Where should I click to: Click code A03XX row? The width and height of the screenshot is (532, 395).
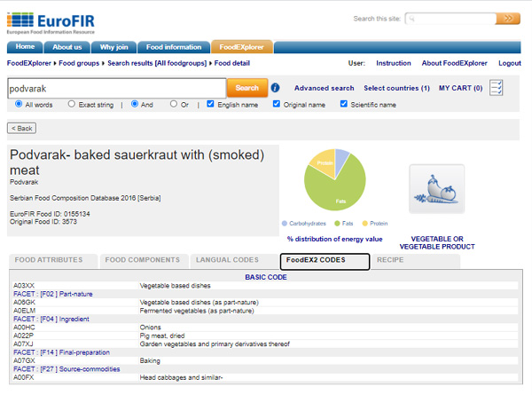[x=265, y=286]
